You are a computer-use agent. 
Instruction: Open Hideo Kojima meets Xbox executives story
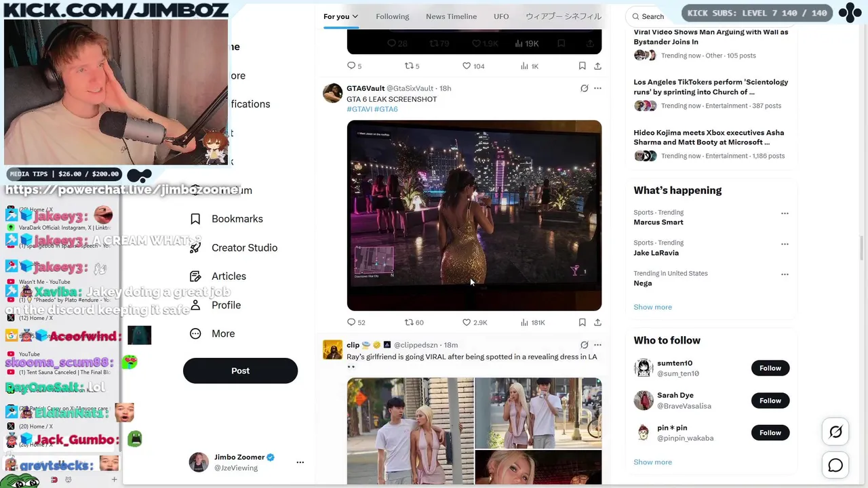[x=709, y=138]
